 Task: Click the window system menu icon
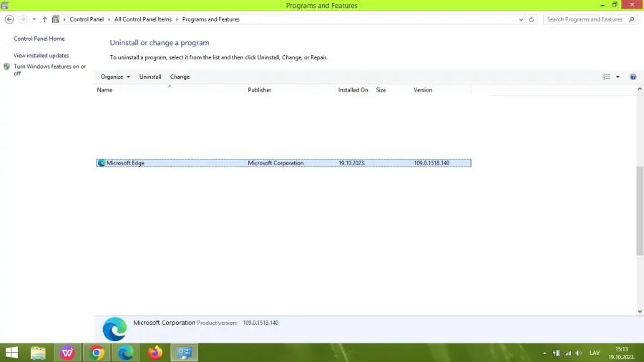click(x=4, y=5)
